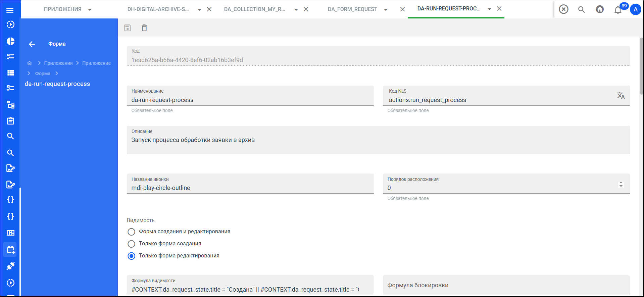The width and height of the screenshot is (644, 297).
Task: Open the hamburger main menu
Action: pyautogui.click(x=10, y=10)
